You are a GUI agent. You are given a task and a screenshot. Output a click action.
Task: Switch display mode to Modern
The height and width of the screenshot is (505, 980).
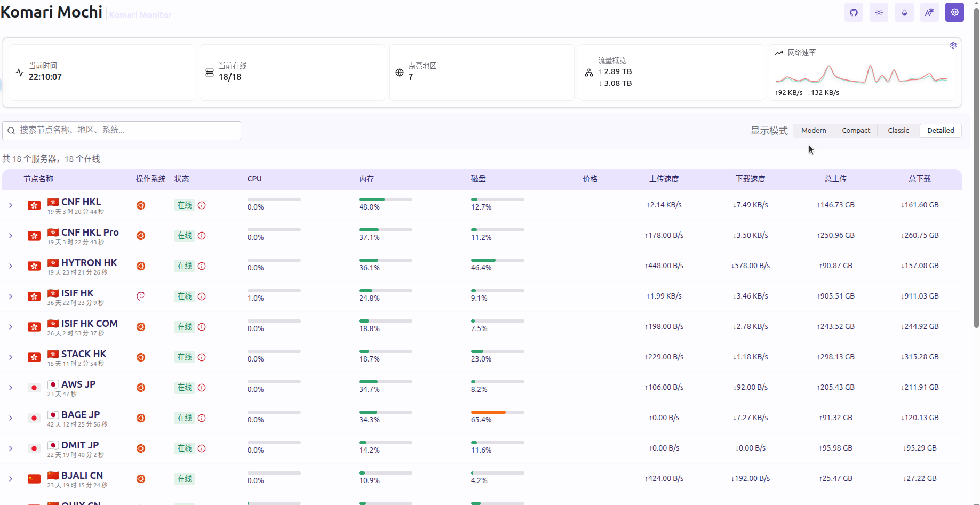tap(814, 131)
